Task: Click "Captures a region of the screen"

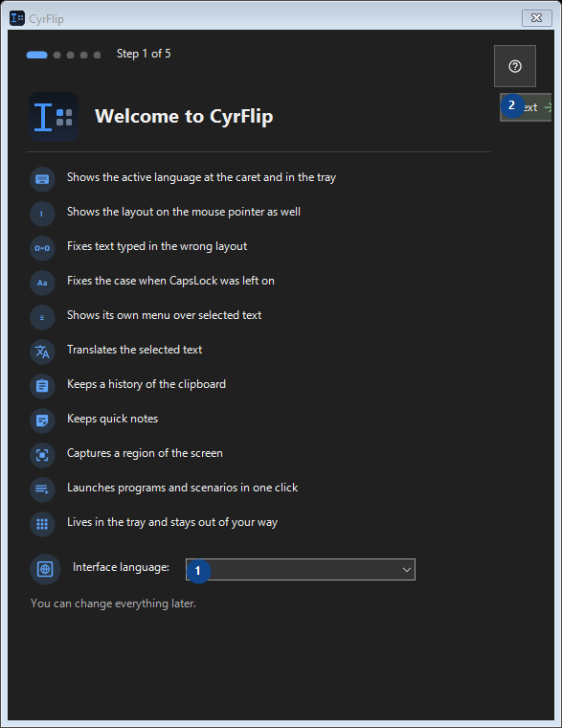Action: [145, 453]
